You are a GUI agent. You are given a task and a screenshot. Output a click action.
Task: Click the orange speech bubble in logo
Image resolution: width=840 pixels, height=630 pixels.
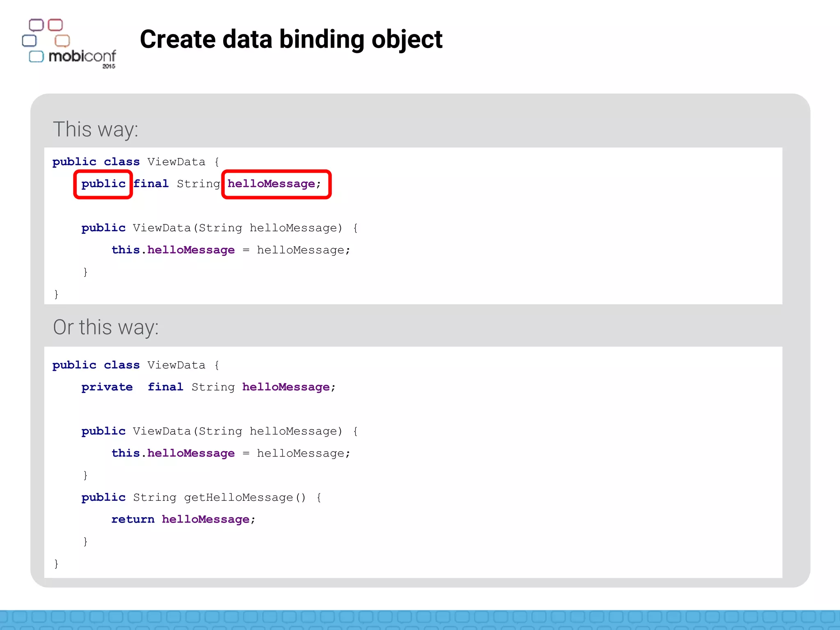tap(62, 41)
